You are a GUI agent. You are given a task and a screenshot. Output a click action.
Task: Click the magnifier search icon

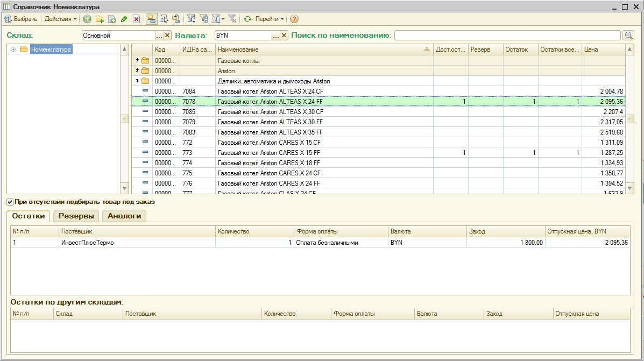tap(628, 36)
